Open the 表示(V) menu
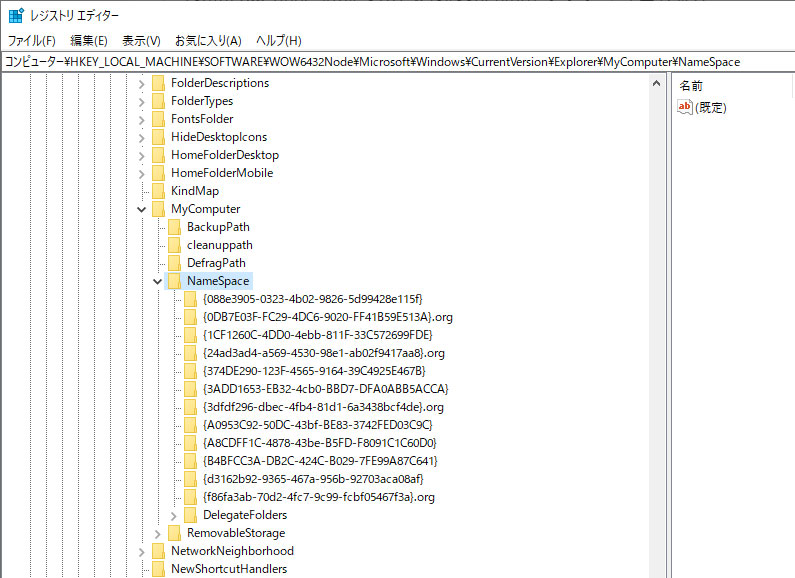795x578 pixels. pos(141,41)
